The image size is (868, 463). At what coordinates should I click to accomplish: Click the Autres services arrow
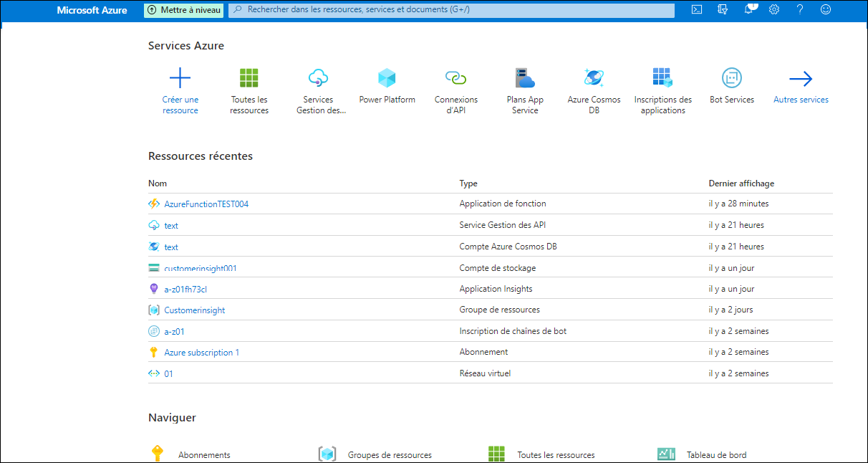pos(801,79)
